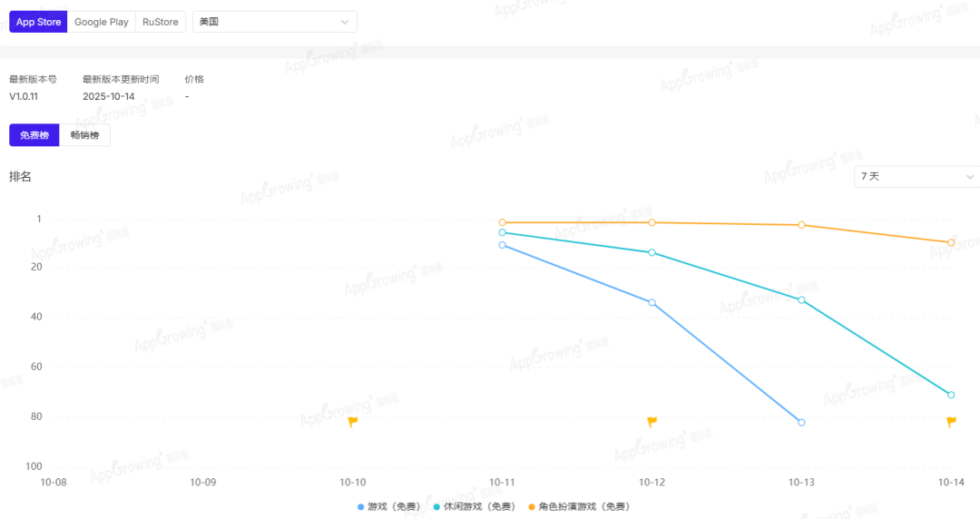
Task: Click the orange 角色扮演游戏 data point on 10-11
Action: click(502, 222)
